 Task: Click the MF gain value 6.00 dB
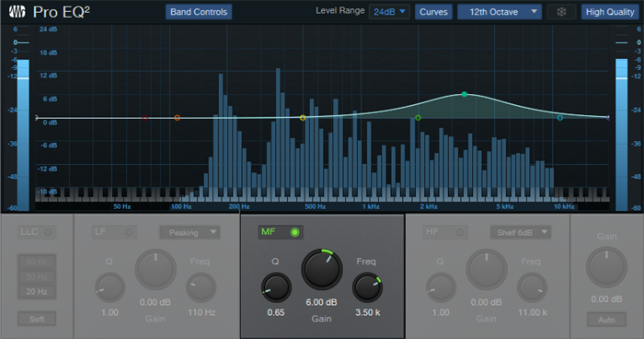point(322,302)
